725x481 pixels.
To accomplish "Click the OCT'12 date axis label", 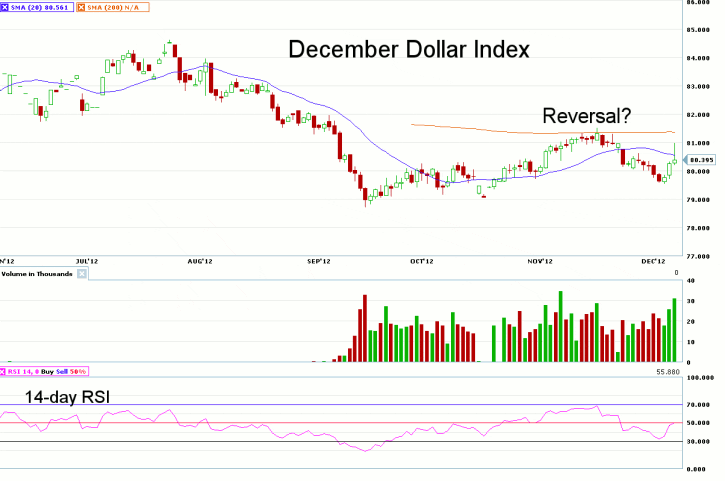I will pos(422,261).
